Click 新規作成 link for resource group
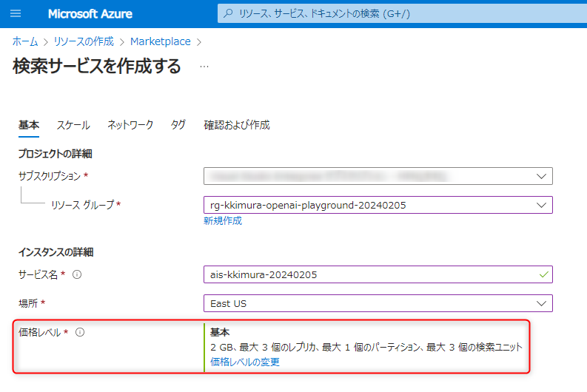 (x=223, y=221)
